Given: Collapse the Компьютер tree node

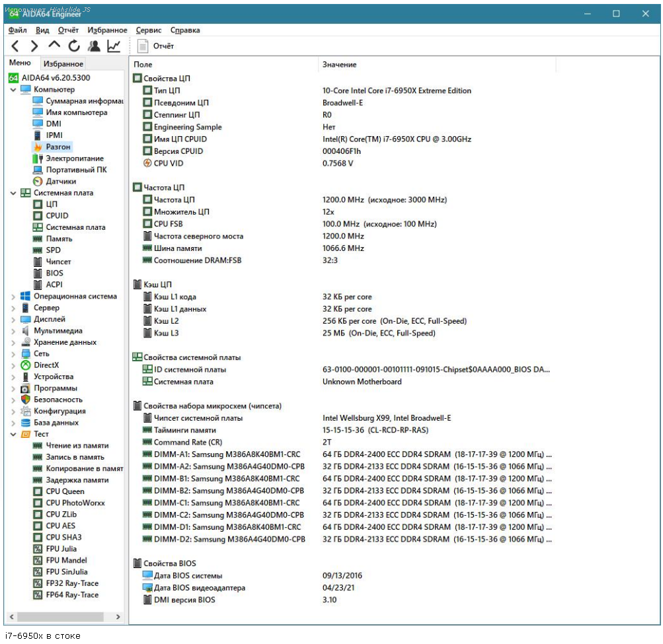Looking at the screenshot, I should tap(13, 90).
